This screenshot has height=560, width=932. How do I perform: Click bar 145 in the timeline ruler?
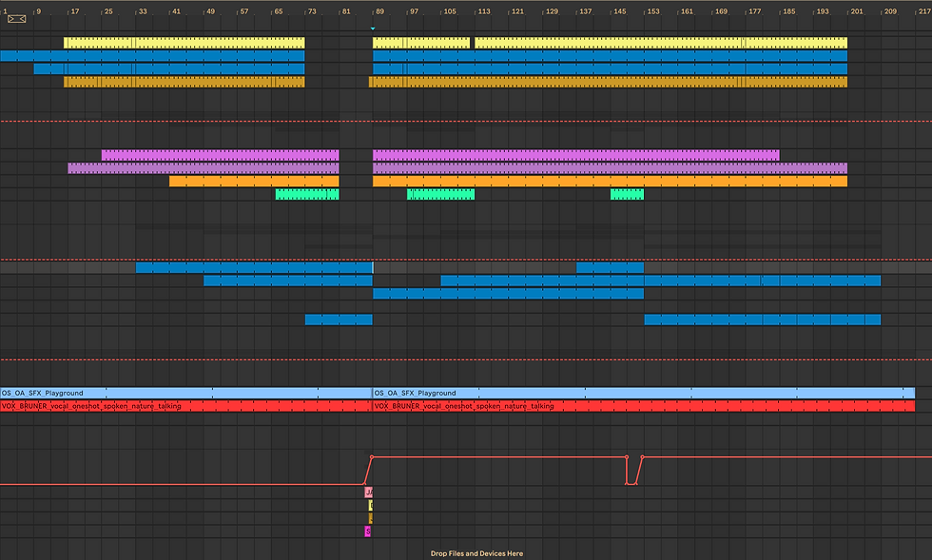pyautogui.click(x=620, y=11)
